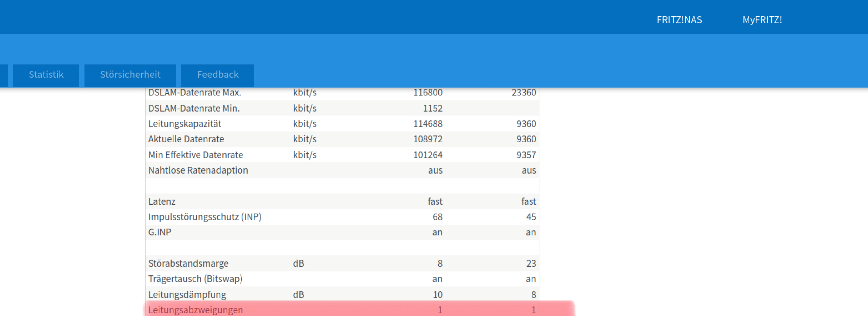
Task: Click the Leitungskapazität upstream value 9360
Action: click(526, 124)
